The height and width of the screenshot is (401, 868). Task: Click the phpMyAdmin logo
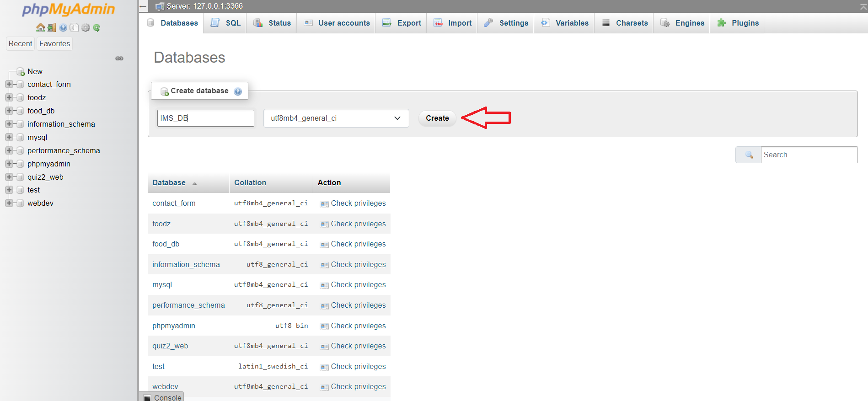69,9
